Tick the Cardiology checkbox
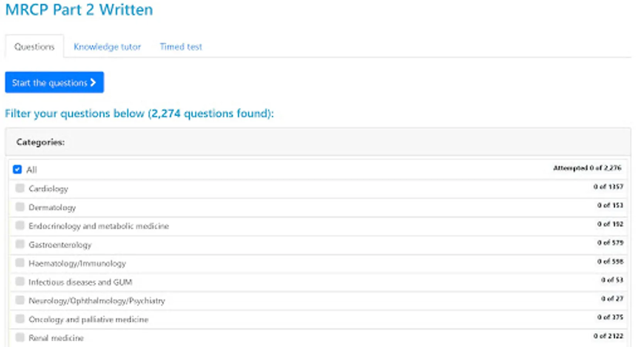 coord(20,188)
